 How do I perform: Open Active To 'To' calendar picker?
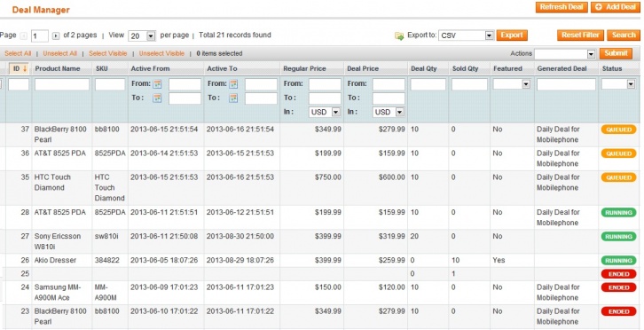[x=233, y=98]
